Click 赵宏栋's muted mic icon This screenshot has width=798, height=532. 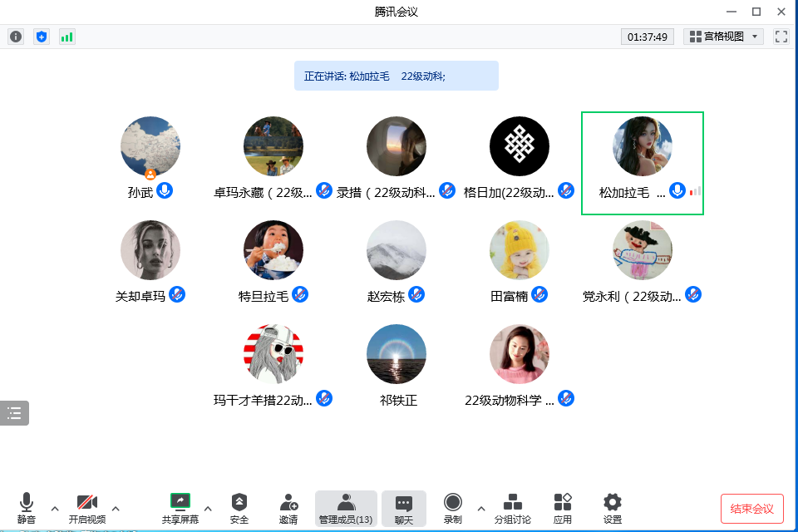coord(416,295)
